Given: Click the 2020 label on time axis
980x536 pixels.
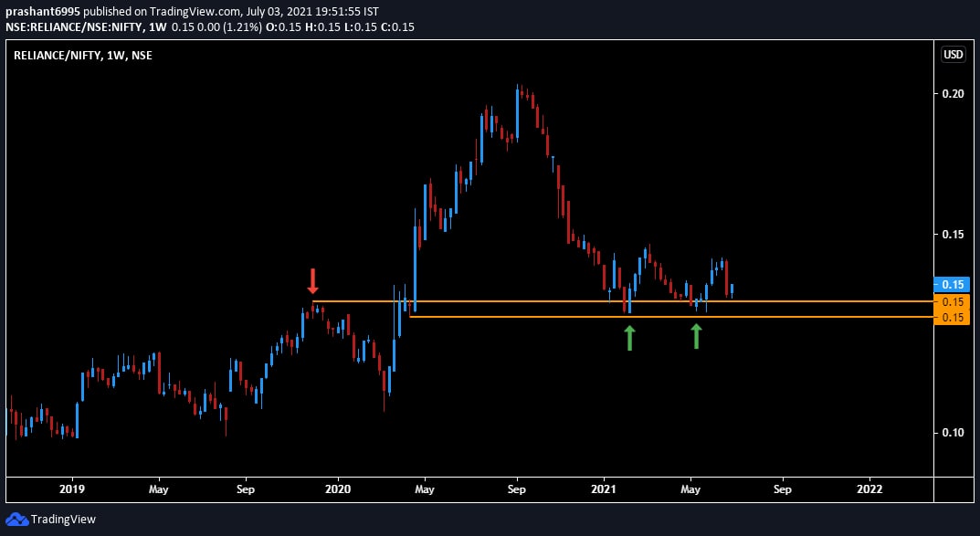Looking at the screenshot, I should pyautogui.click(x=339, y=489).
